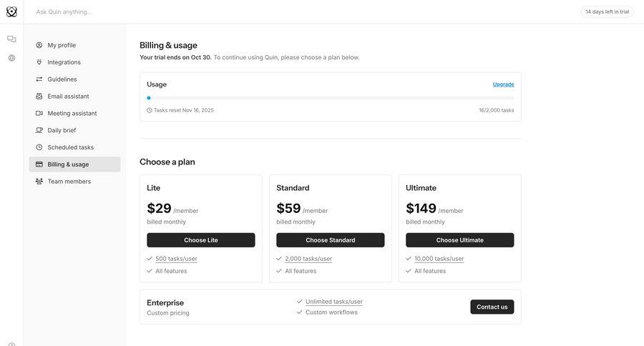
Task: Click the usage progress bar
Action: coord(330,98)
